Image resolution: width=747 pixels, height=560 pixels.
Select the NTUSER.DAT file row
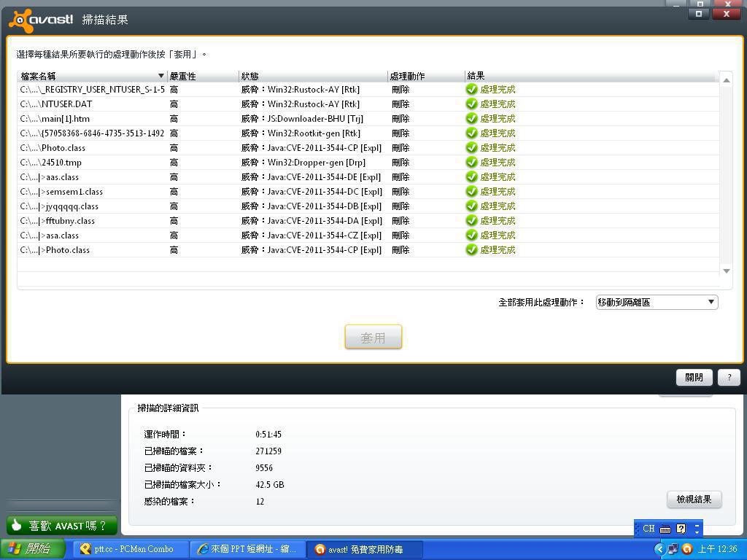pos(368,104)
